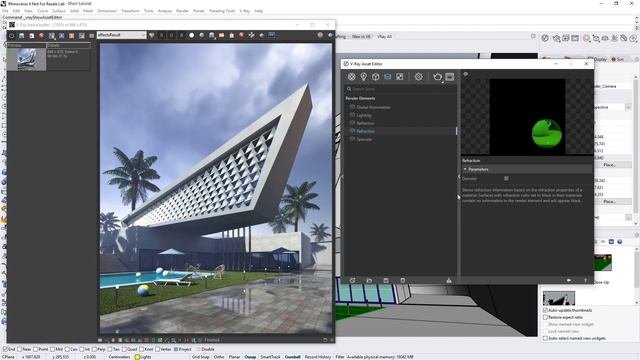Enable Auto-select named view widgets checkbox
The height and width of the screenshot is (360, 640).
tap(545, 338)
